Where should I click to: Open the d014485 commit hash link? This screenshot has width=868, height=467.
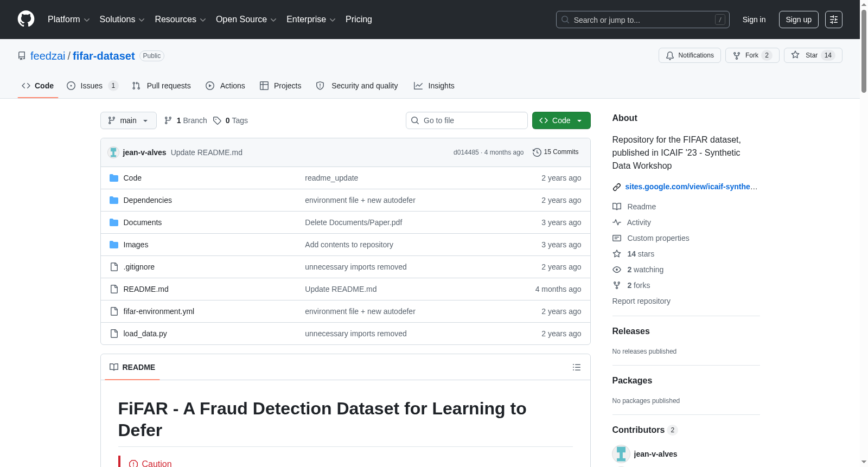click(466, 152)
